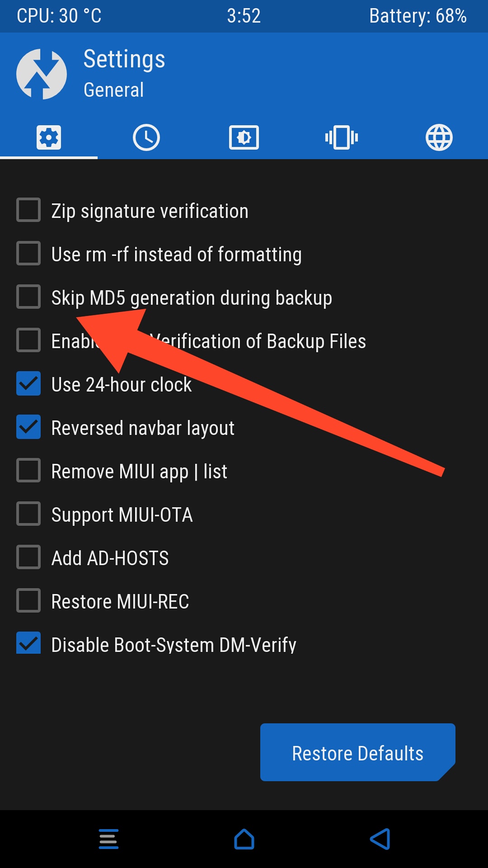Image resolution: width=488 pixels, height=868 pixels.
Task: Enable Skip MD5 generation during backup
Action: (x=28, y=297)
